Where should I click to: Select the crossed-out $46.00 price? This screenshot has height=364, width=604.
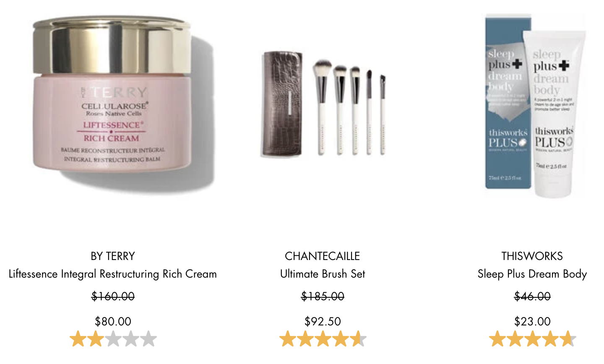[532, 296]
